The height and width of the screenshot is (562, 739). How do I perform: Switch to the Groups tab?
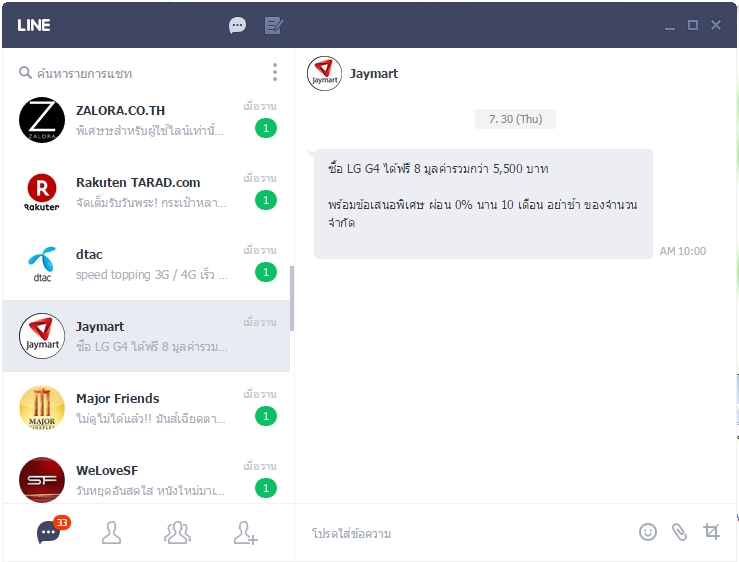pos(177,533)
